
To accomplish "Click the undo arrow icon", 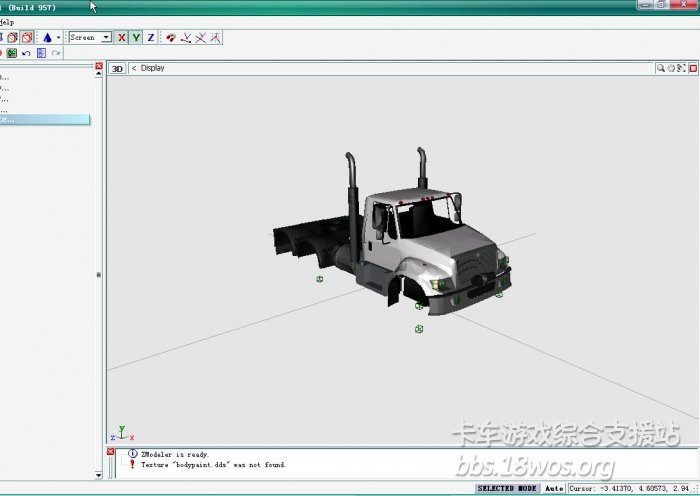I will [26, 53].
